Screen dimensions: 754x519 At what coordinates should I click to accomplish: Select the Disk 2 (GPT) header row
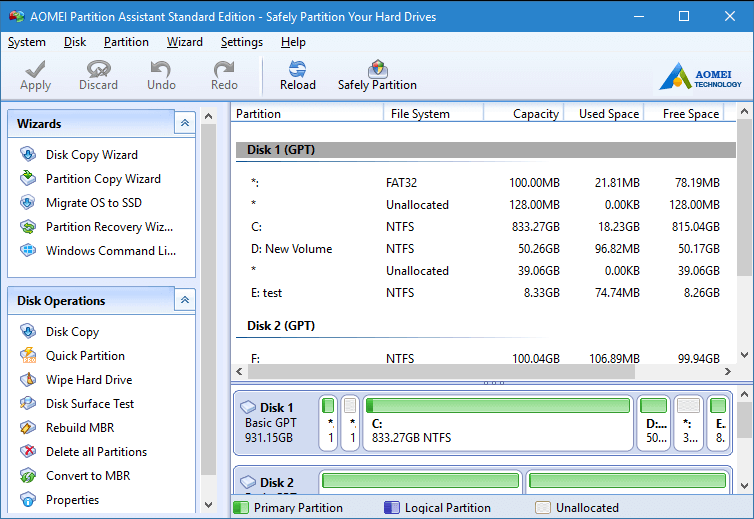(x=486, y=326)
